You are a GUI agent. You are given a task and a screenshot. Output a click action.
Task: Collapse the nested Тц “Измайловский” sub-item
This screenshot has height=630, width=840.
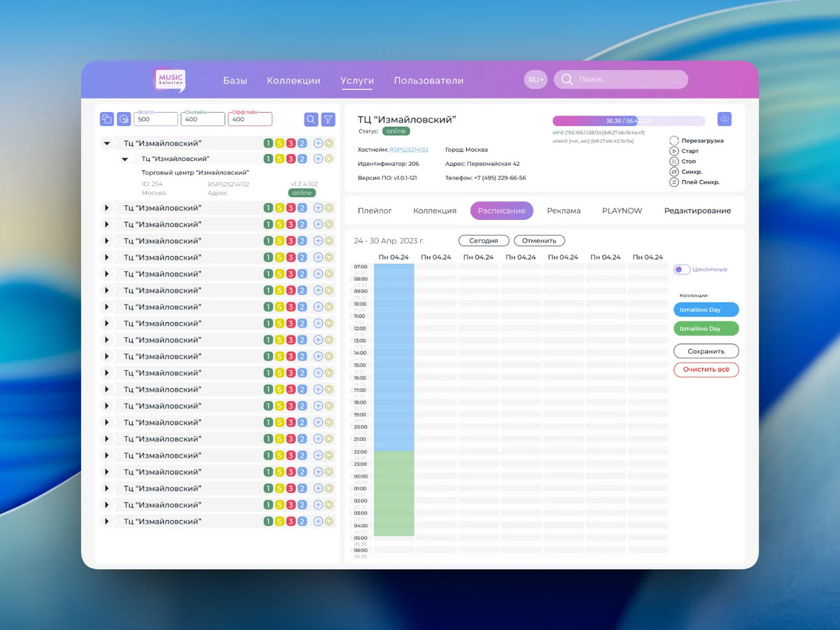point(125,159)
